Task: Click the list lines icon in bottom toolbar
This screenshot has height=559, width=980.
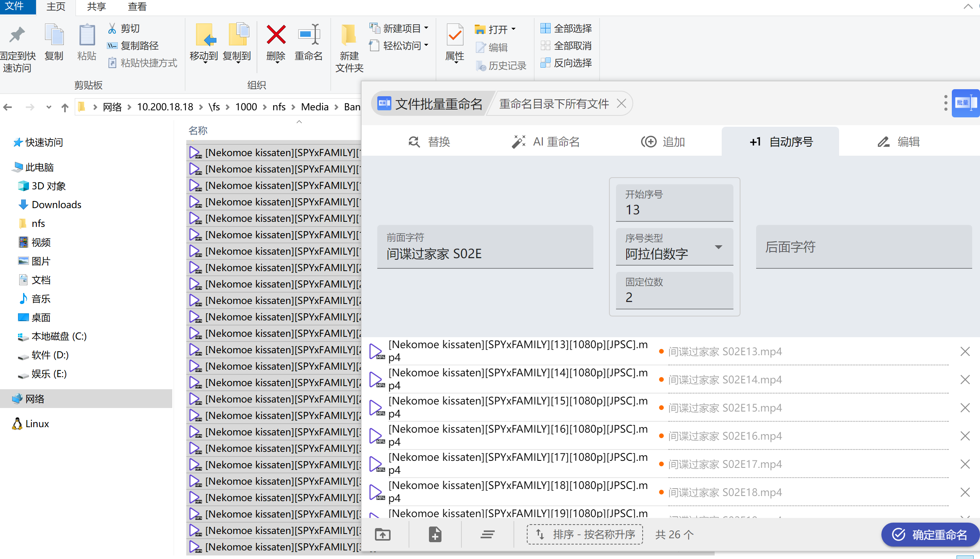Action: pos(487,534)
